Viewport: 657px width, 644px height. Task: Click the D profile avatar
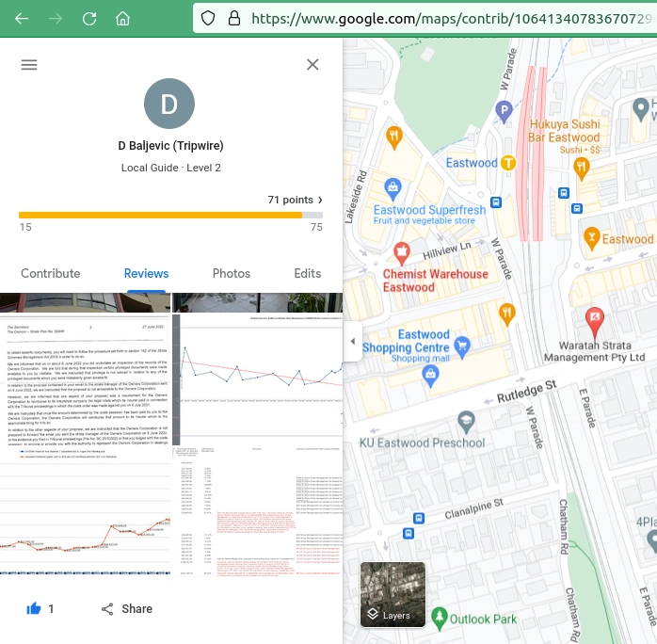[169, 104]
